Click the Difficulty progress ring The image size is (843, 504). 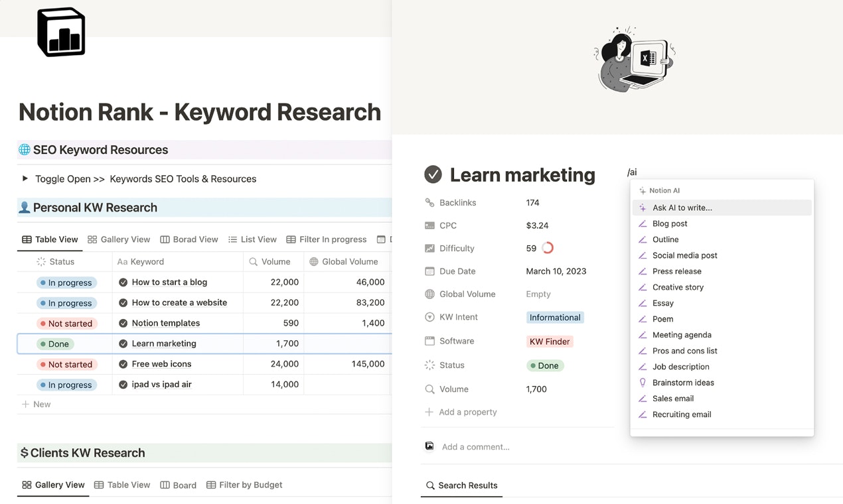[548, 248]
